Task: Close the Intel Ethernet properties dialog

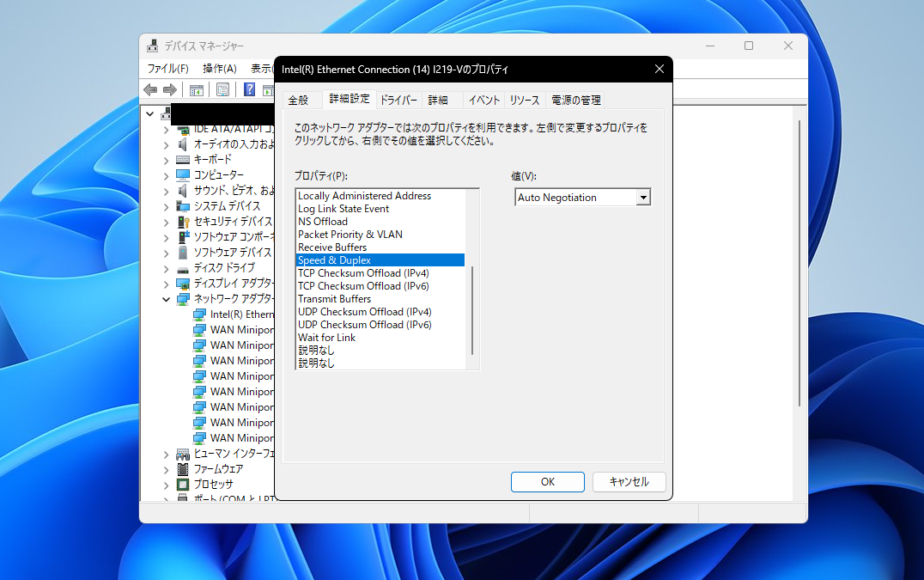Action: tap(660, 69)
